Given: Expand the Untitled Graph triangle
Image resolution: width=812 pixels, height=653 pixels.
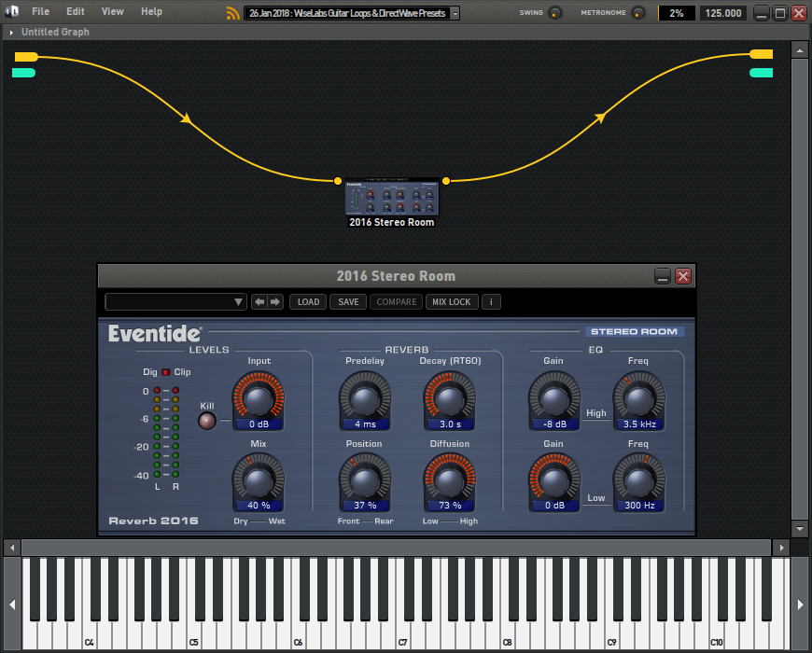Looking at the screenshot, I should (x=11, y=32).
